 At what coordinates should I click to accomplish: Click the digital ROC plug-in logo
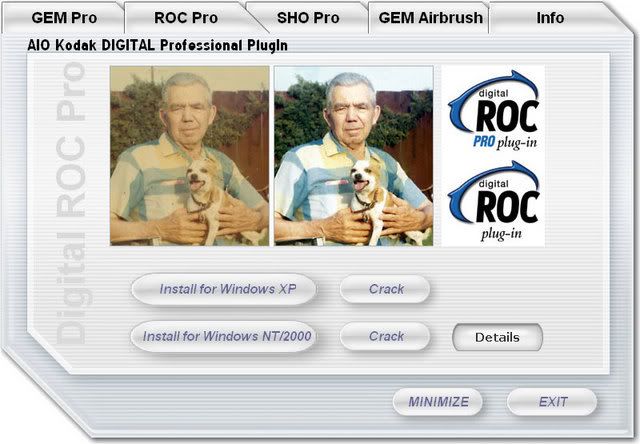pos(493,201)
